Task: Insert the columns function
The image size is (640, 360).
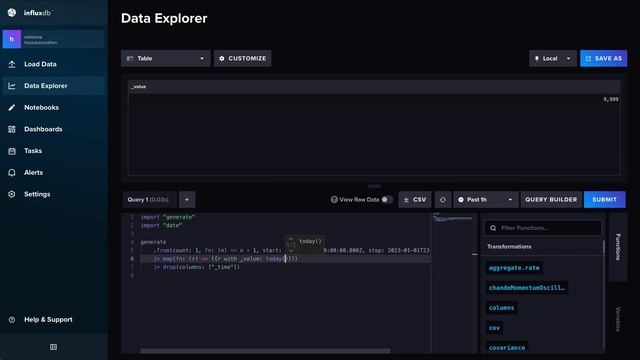Action: coord(501,308)
